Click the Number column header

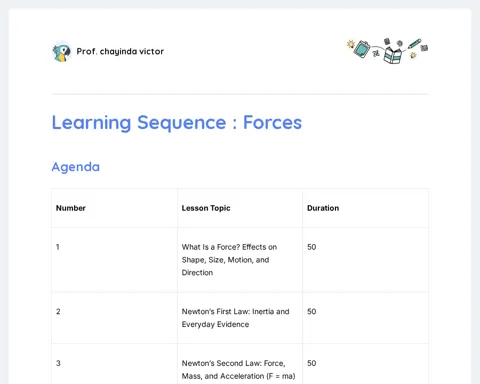point(71,208)
